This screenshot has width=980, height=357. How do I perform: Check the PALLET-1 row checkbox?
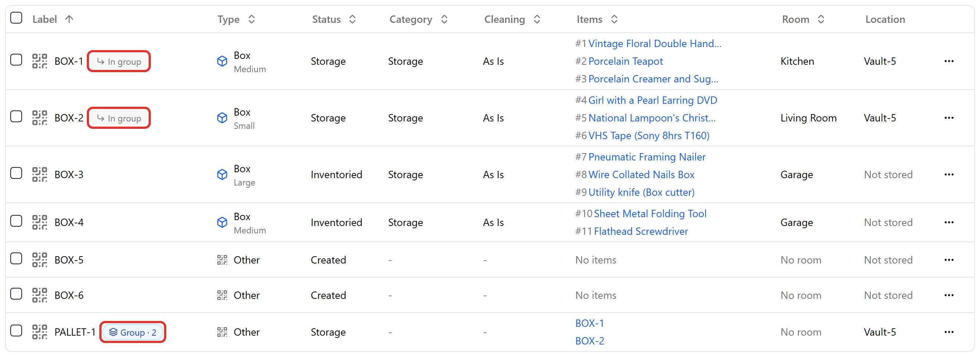click(16, 331)
